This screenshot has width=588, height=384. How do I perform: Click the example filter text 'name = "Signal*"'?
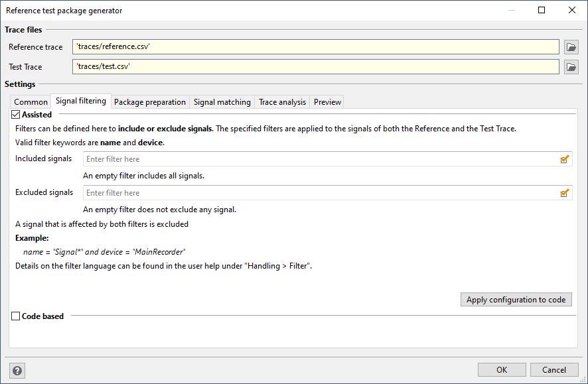click(x=53, y=252)
